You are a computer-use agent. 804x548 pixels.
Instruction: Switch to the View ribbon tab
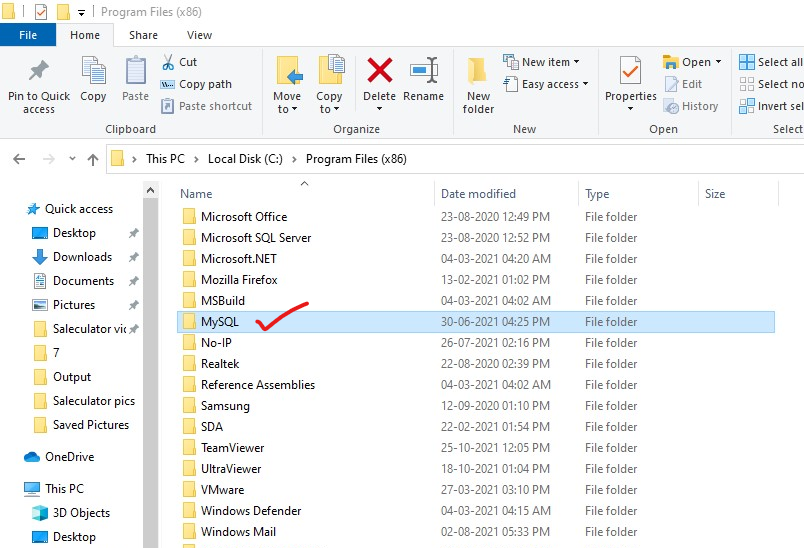199,35
